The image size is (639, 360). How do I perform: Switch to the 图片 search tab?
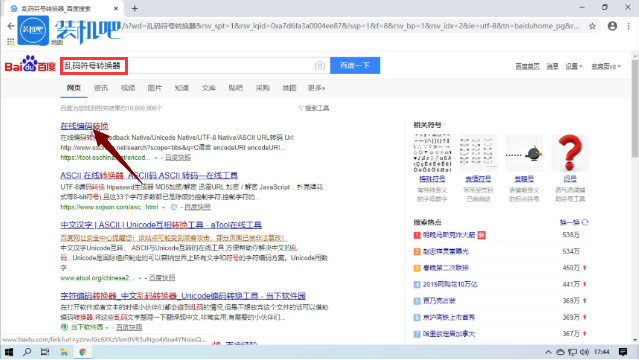(x=154, y=88)
